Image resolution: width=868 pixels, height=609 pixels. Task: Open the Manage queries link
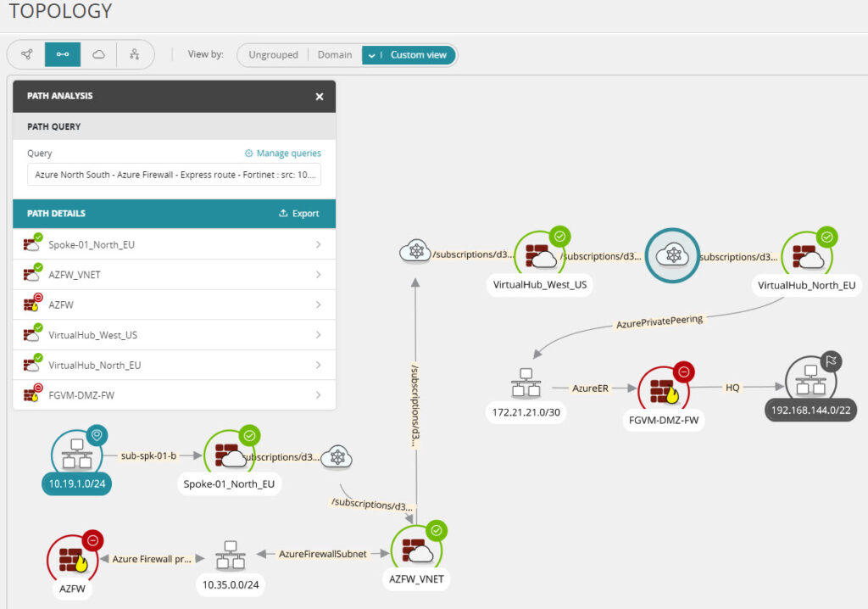283,154
